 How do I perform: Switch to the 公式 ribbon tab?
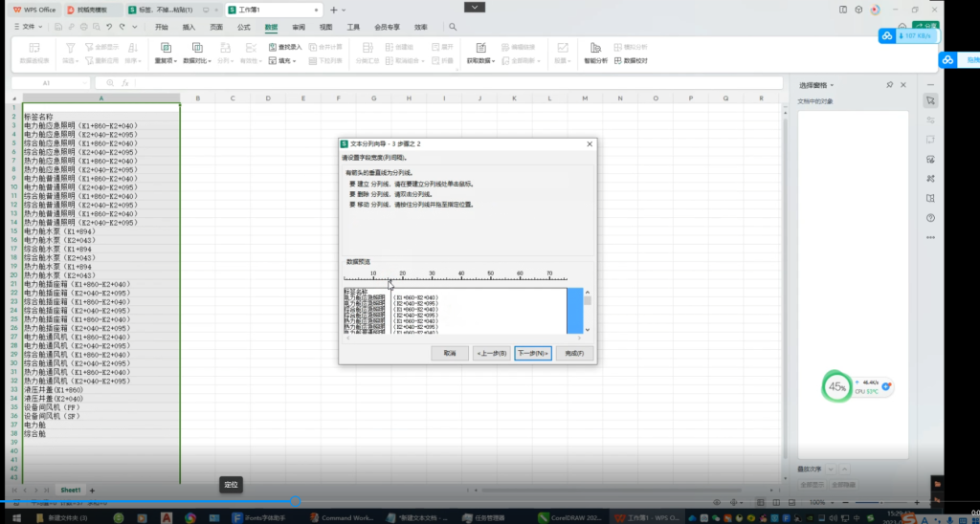(243, 28)
